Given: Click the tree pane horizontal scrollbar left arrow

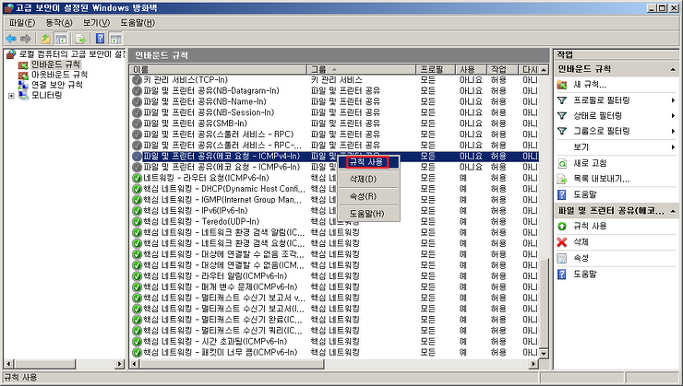Looking at the screenshot, I should pyautogui.click(x=9, y=363).
